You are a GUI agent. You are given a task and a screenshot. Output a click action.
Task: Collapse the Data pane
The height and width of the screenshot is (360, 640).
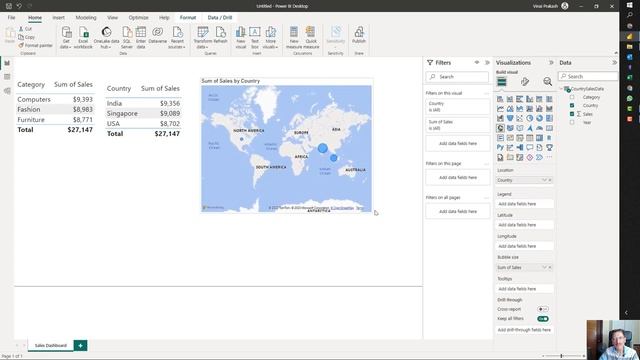pos(614,62)
